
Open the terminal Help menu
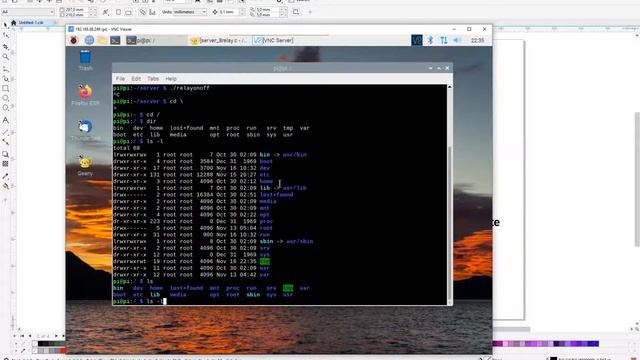click(x=171, y=78)
